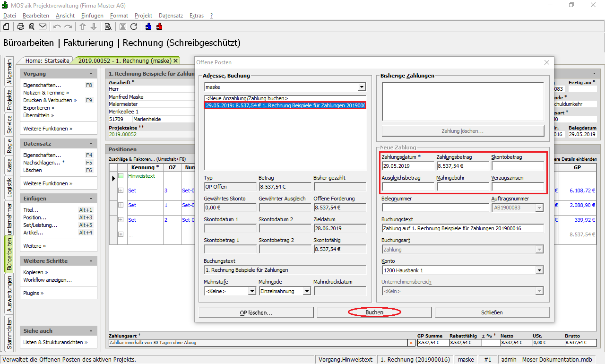This screenshot has width=605, height=364.
Task: Expand the Set row with OZ 3
Action: 121,191
